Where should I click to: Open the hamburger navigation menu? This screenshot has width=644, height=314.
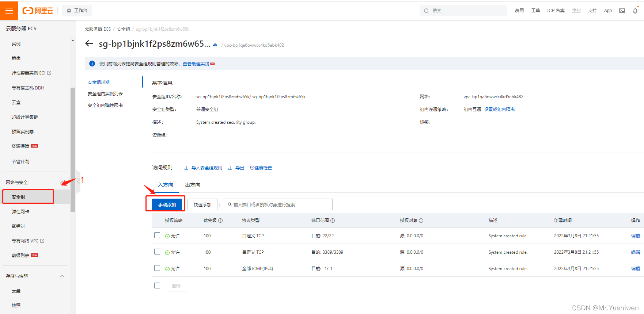tap(9, 11)
